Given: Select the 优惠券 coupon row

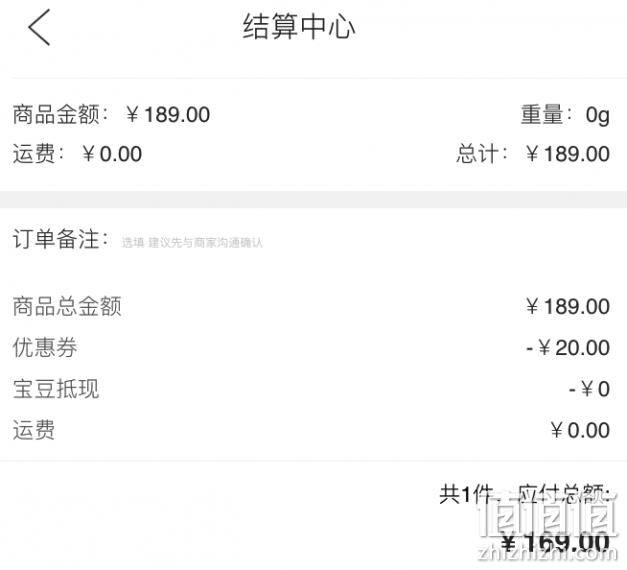Looking at the screenshot, I should click(314, 347).
